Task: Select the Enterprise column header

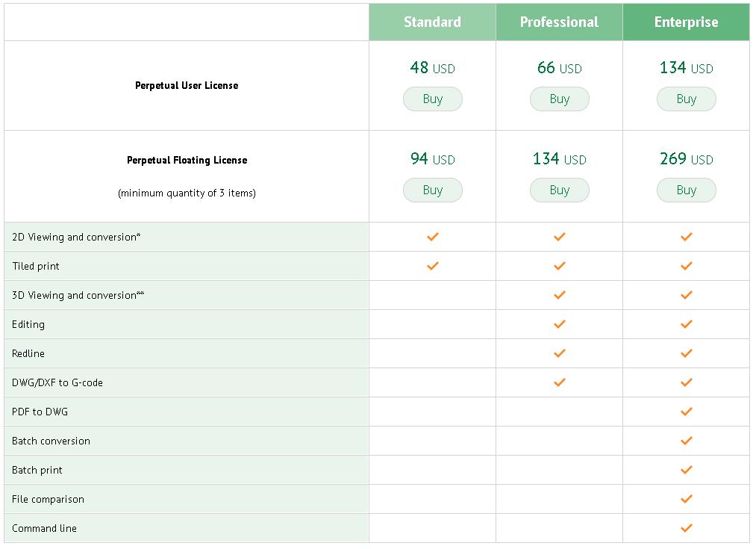Action: pos(687,22)
